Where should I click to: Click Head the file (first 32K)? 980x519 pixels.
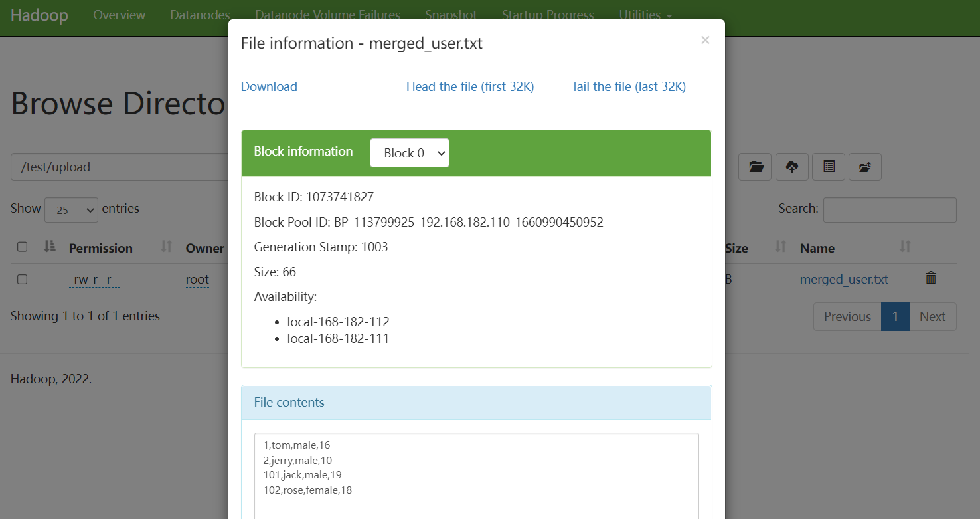(x=470, y=86)
